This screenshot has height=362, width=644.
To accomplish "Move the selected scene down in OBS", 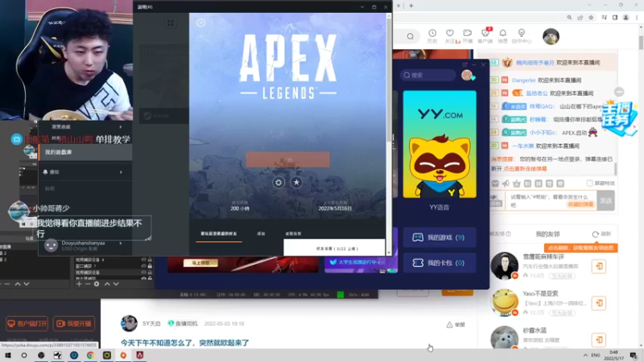I will click(x=27, y=284).
